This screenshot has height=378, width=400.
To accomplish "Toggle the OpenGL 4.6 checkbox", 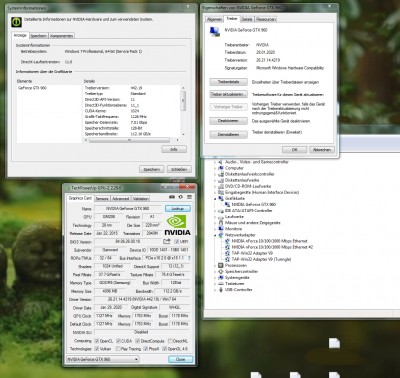I will tap(164, 349).
